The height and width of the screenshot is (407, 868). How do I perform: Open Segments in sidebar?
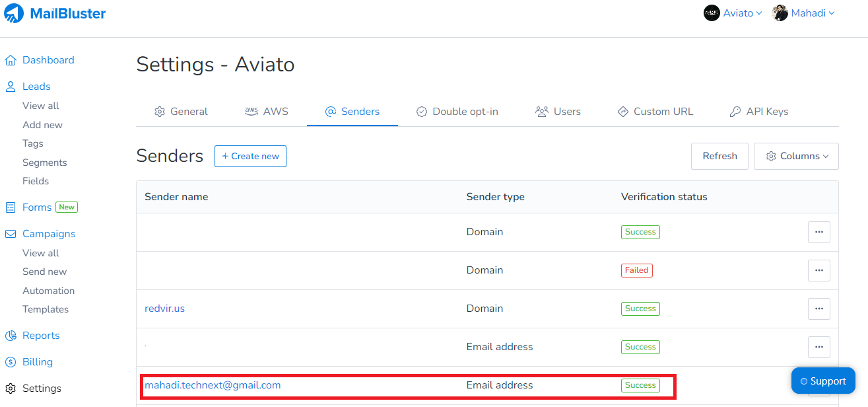tap(45, 163)
